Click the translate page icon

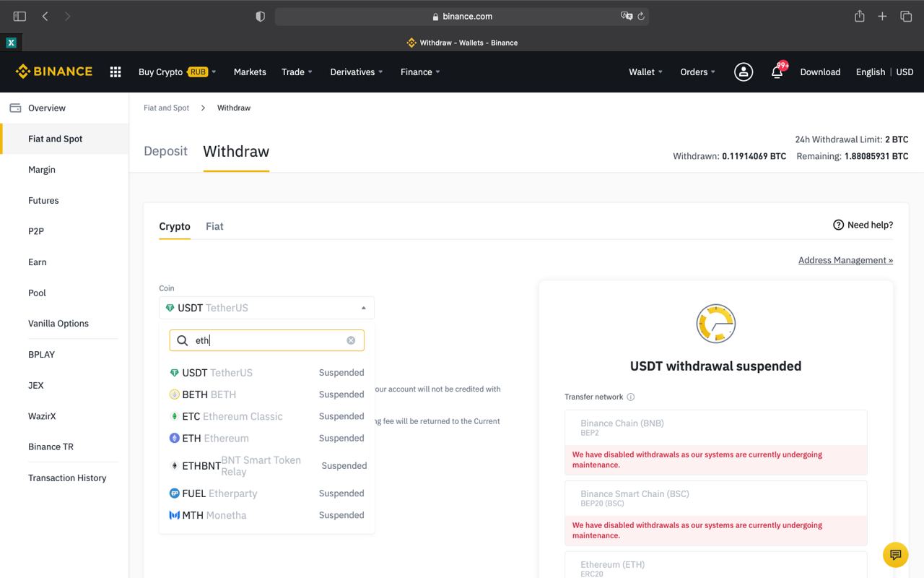[x=627, y=16]
